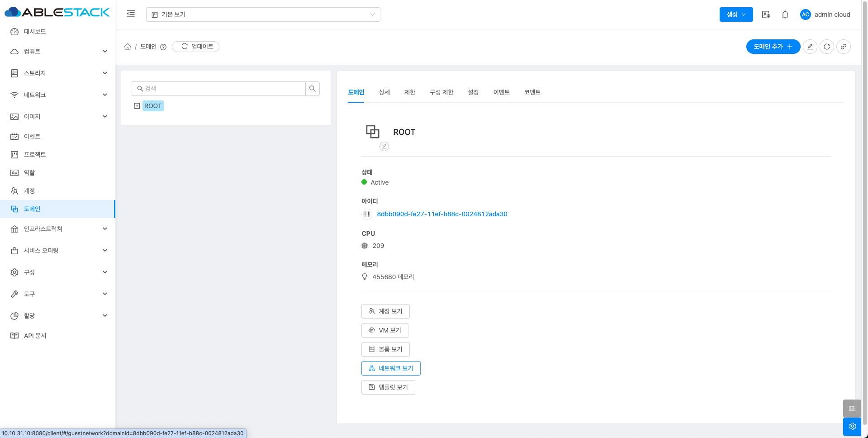Image resolution: width=868 pixels, height=438 pixels.
Task: Switch to the 상세 tab
Action: (x=384, y=92)
